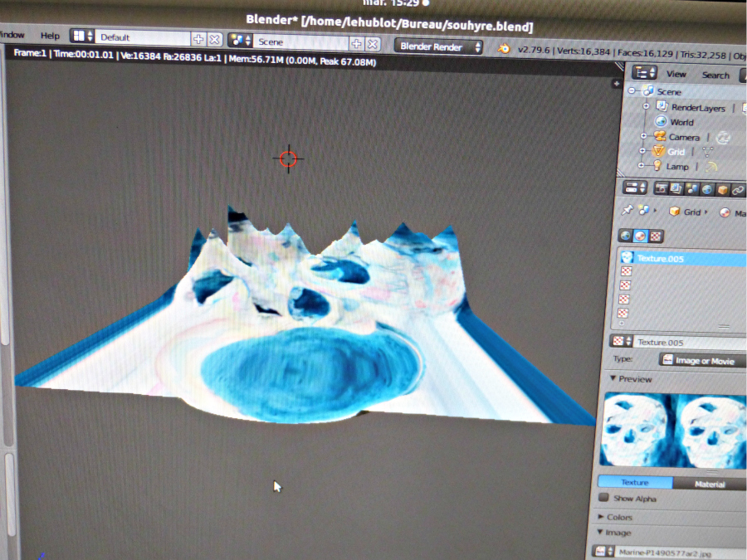Switch preview to Texture mode
Viewport: 747px width, 560px height.
[634, 482]
